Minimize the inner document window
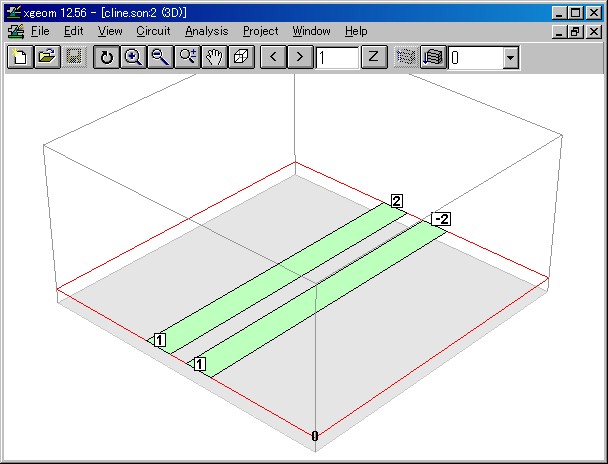The height and width of the screenshot is (464, 608). click(559, 31)
